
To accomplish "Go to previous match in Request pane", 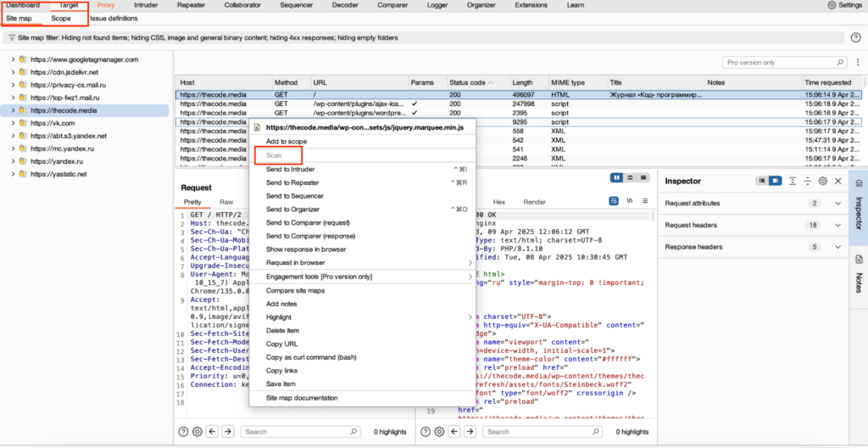I will pos(212,431).
